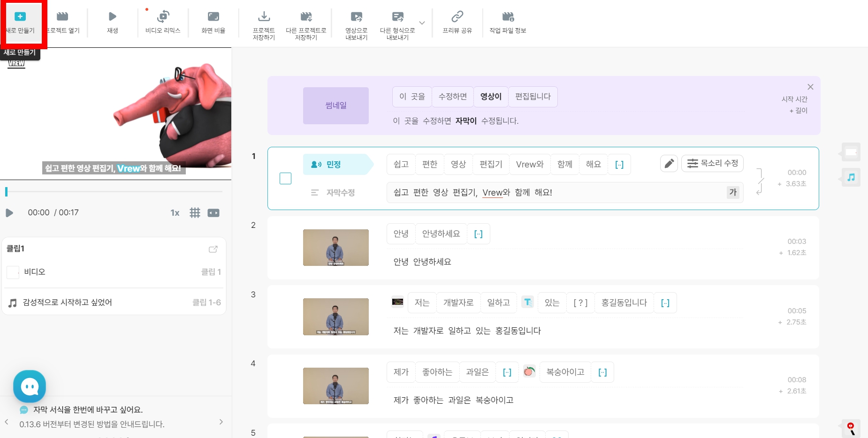Viewport: 868px width, 438px height.
Task: Select word chip 복숭아이고 in clip 4
Action: click(x=565, y=372)
